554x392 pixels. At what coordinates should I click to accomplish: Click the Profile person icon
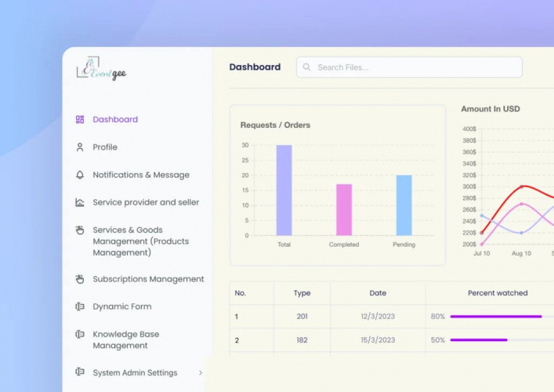click(x=80, y=147)
